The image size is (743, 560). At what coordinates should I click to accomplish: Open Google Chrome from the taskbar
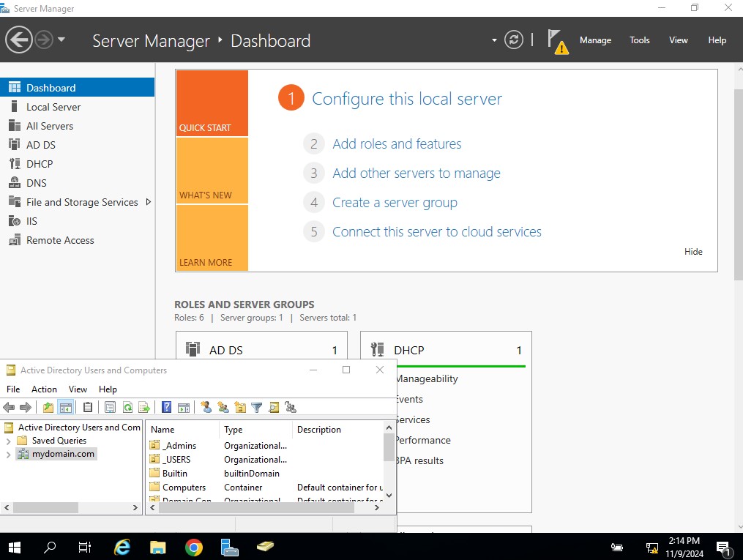194,548
